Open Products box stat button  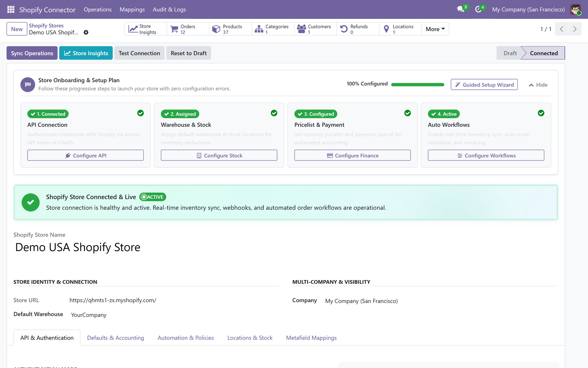coord(230,29)
